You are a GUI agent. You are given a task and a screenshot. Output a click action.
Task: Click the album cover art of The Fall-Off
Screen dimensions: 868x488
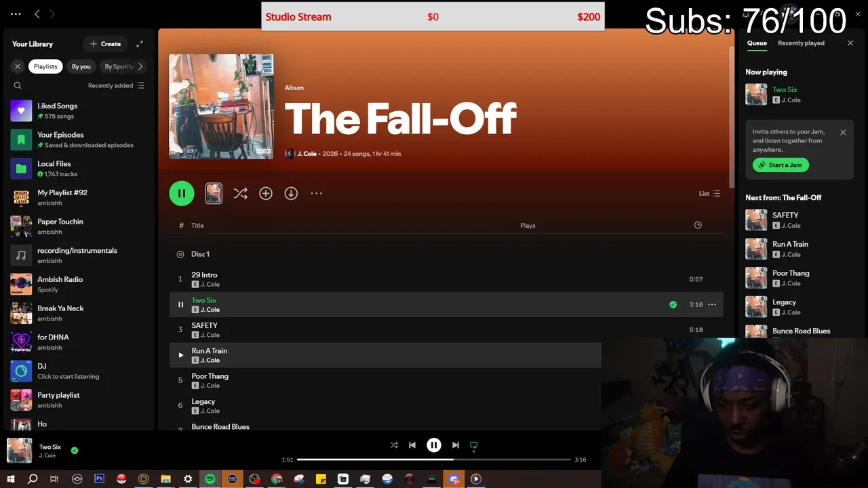click(x=221, y=106)
